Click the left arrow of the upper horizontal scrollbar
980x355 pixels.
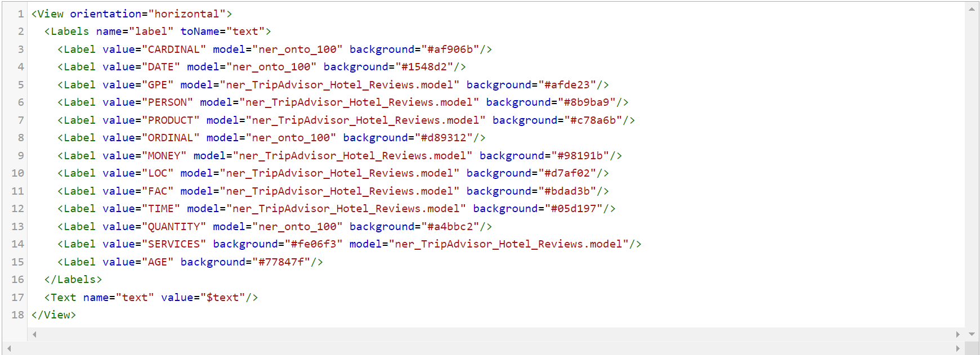35,334
